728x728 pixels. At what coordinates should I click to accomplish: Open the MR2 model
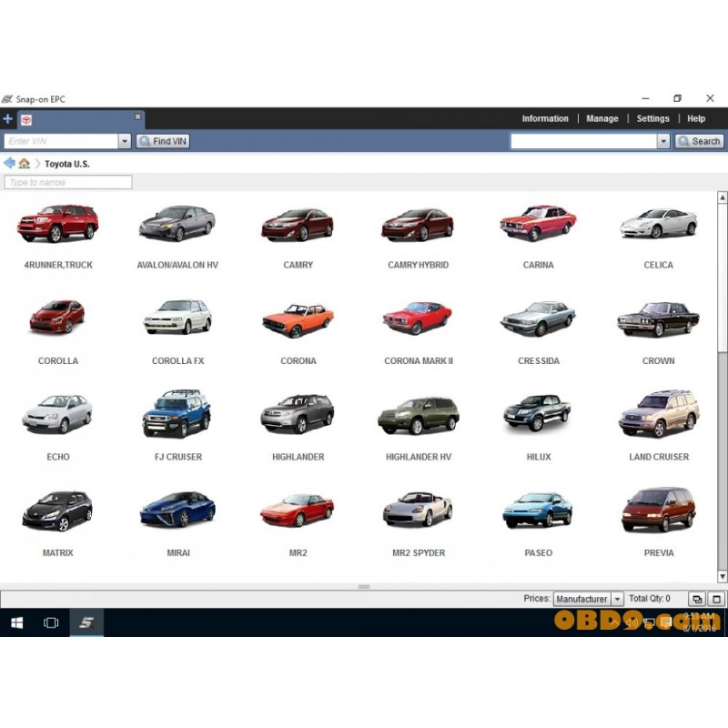point(298,524)
